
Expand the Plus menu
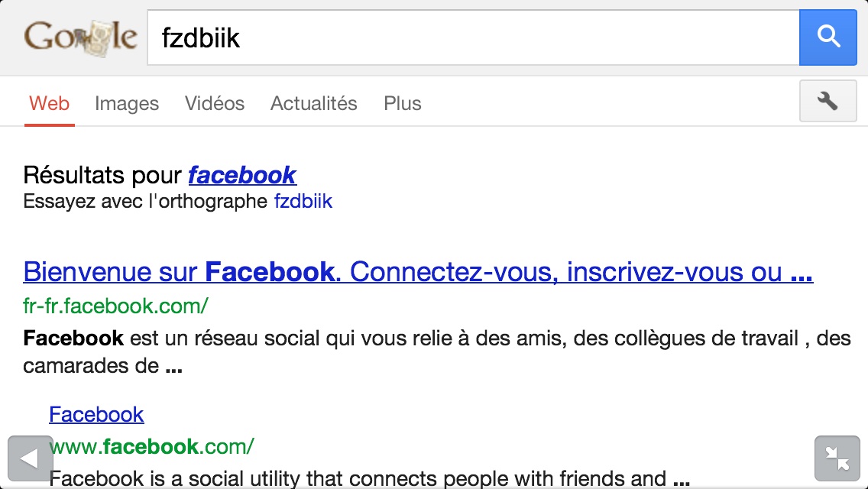click(403, 103)
